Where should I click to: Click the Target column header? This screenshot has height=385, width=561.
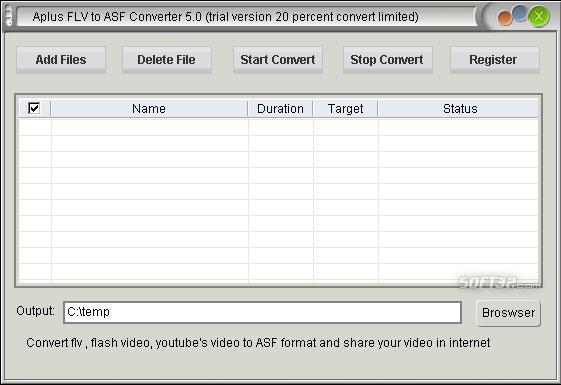(x=345, y=108)
